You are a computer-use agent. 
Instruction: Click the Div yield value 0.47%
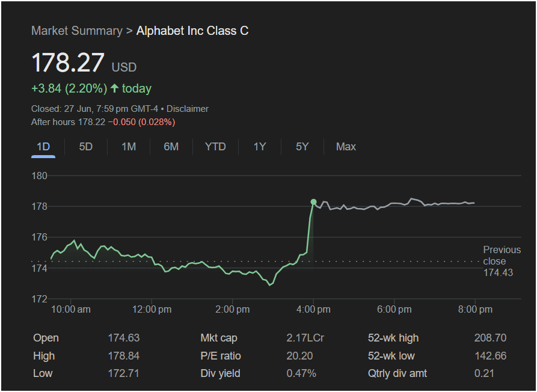coord(301,373)
